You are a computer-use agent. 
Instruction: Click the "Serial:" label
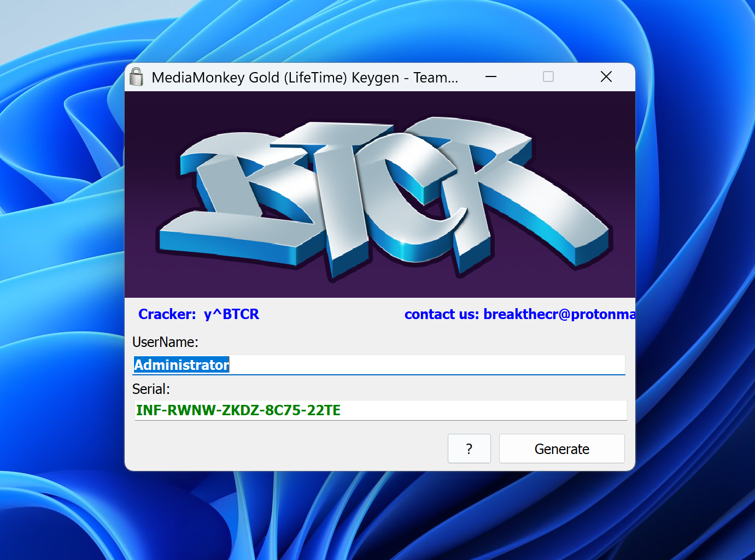pos(151,389)
